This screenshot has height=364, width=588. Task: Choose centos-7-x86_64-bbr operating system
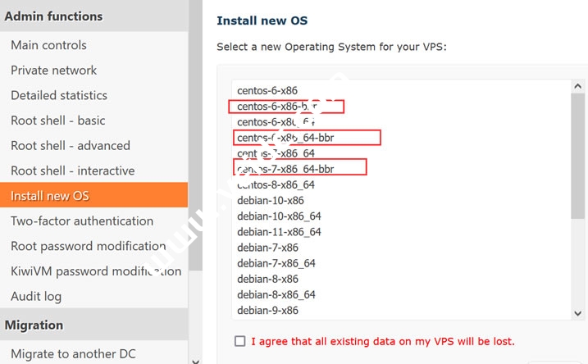tap(287, 169)
